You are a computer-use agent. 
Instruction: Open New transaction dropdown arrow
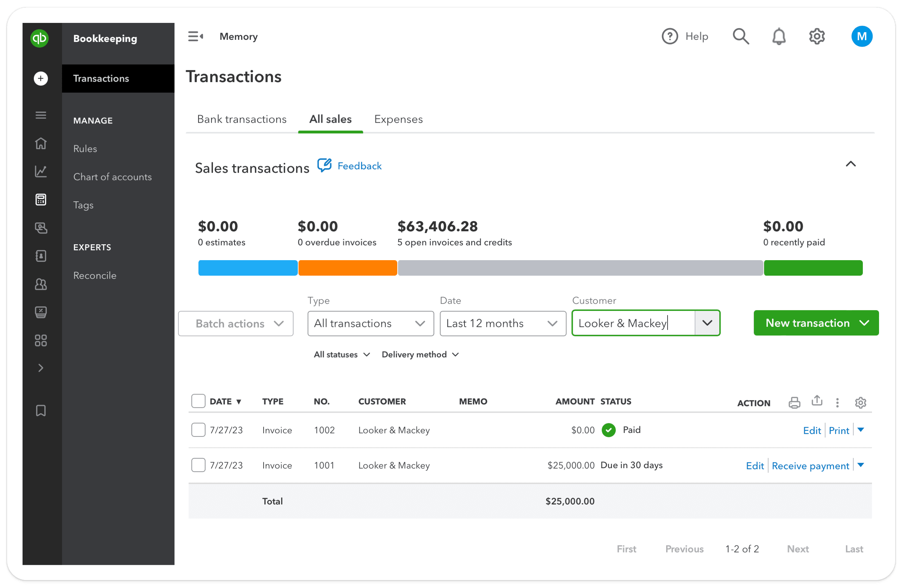[864, 323]
